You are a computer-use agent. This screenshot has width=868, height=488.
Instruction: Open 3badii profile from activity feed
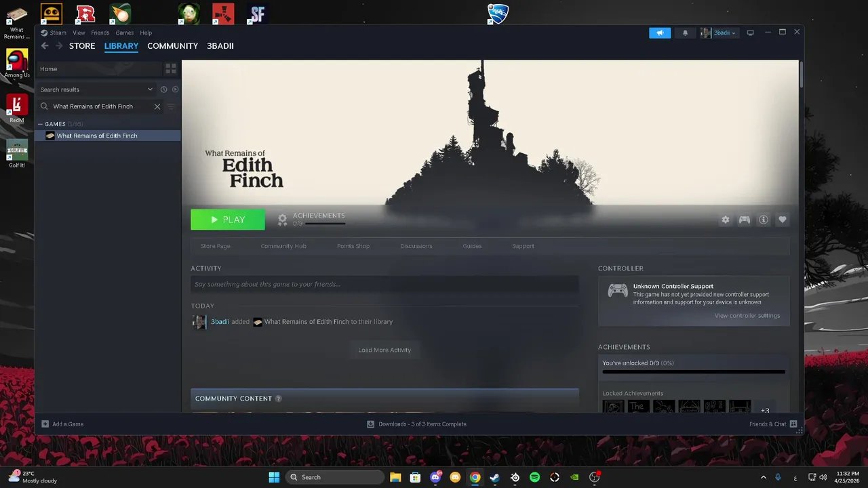[x=220, y=322]
